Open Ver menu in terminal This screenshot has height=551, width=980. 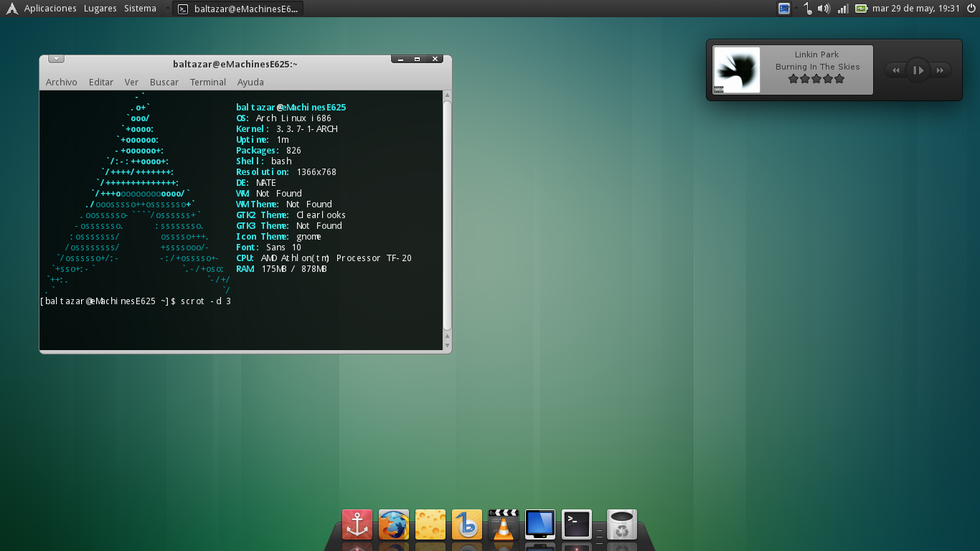coord(131,82)
